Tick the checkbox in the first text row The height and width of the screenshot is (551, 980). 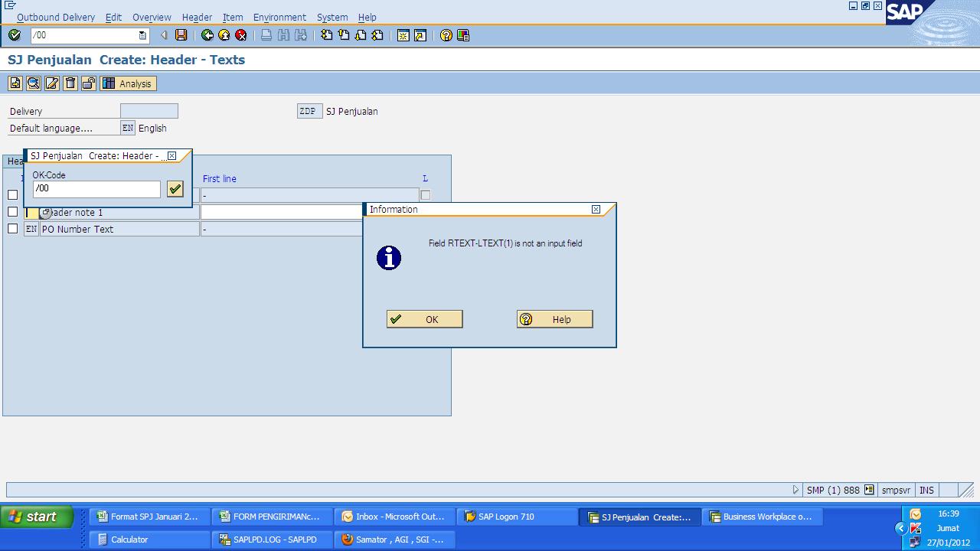tap(12, 195)
